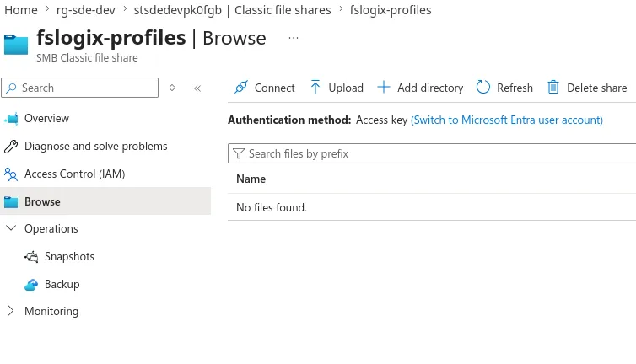The image size is (636, 364).
Task: Click fslogix-profiles breadcrumb link
Action: 391,10
